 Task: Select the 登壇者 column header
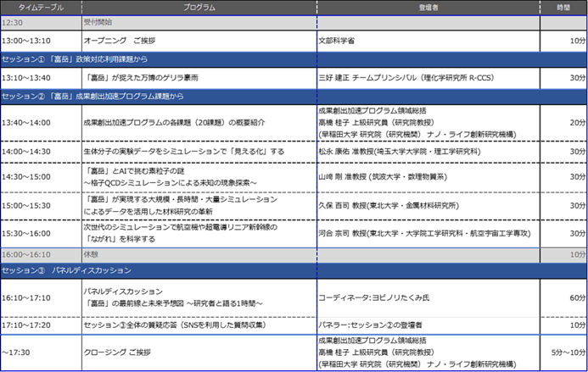(x=428, y=7)
